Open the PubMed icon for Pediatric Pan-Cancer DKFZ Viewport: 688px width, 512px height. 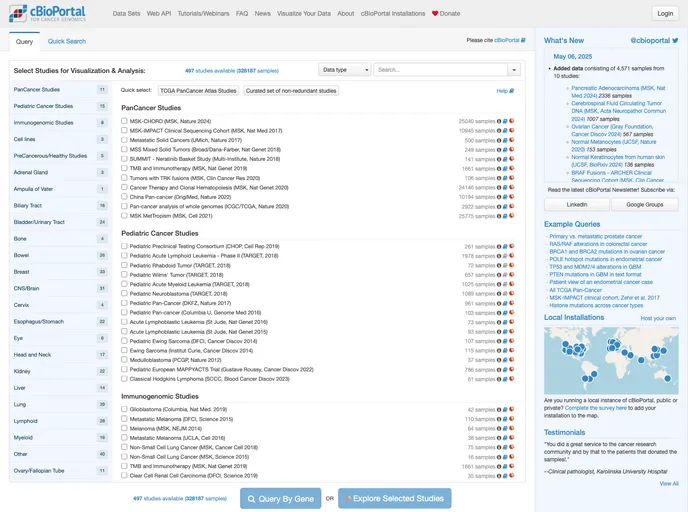pyautogui.click(x=505, y=303)
